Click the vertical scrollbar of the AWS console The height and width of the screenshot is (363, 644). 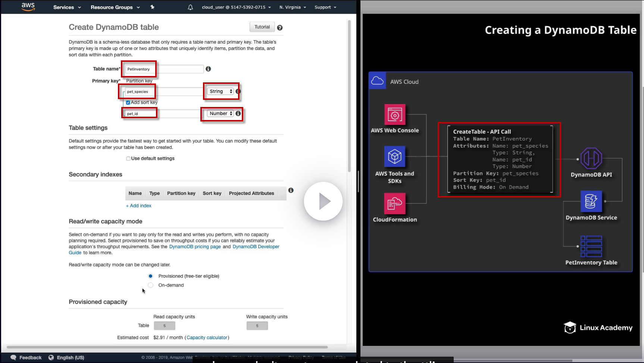tap(349, 96)
